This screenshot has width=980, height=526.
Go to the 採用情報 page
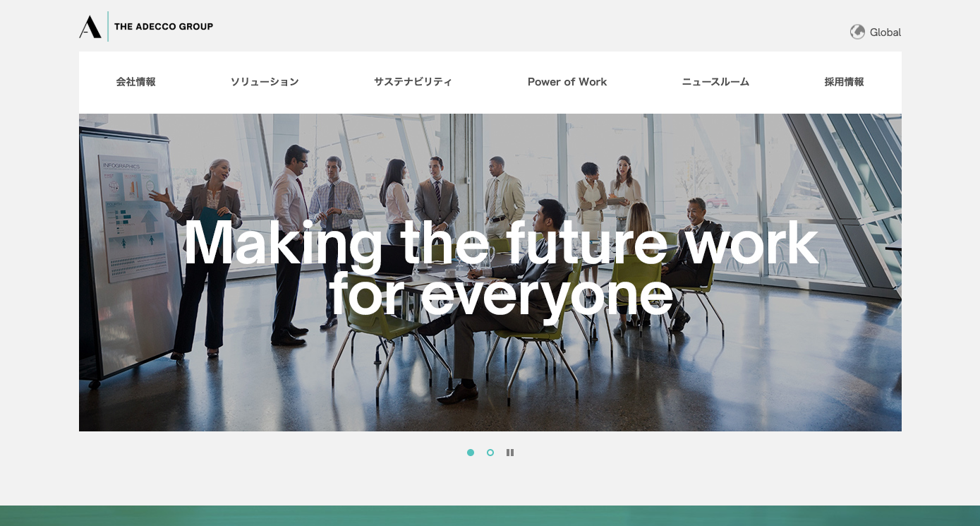[x=844, y=82]
